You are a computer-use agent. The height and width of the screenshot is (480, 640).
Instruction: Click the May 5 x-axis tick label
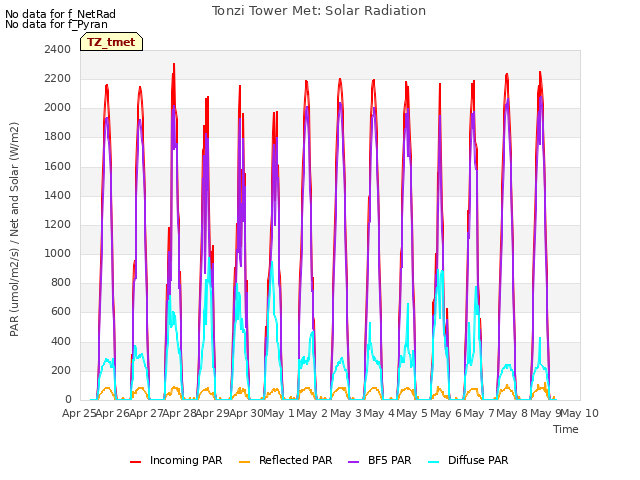[x=413, y=413]
